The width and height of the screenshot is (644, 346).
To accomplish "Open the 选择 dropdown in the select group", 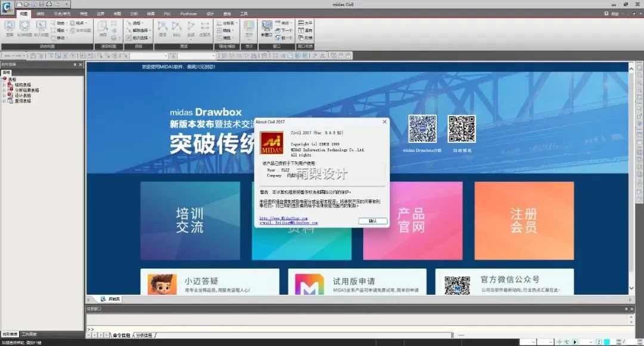I will (135, 23).
